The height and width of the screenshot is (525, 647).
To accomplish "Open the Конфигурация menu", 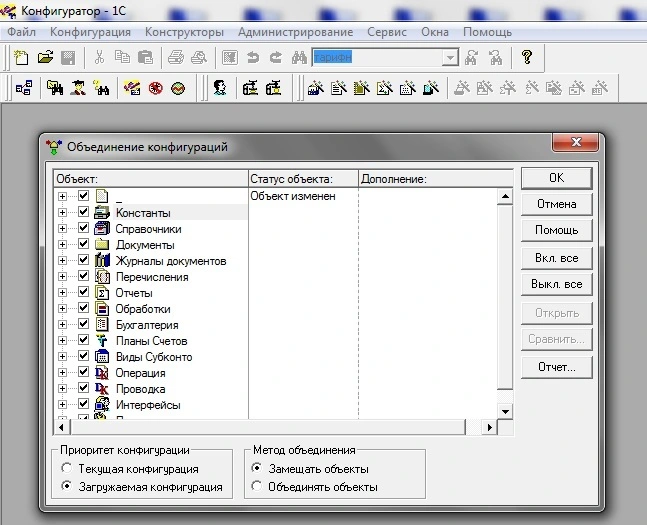I will pyautogui.click(x=90, y=32).
